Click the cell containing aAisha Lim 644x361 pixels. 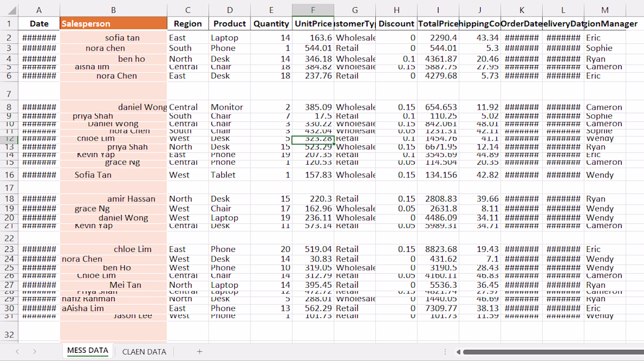coord(114,308)
